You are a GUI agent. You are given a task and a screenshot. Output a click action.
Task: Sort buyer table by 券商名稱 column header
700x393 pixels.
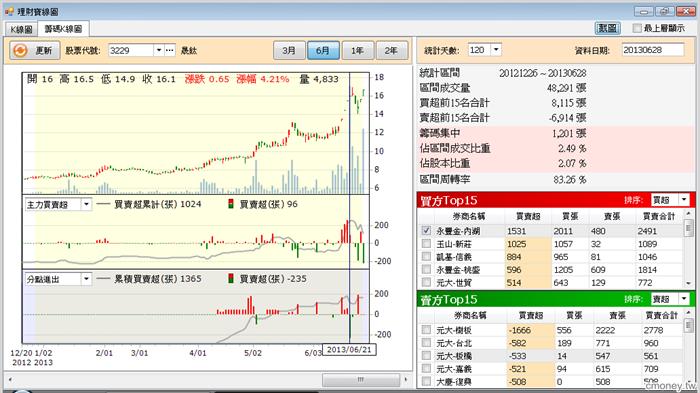pos(469,216)
